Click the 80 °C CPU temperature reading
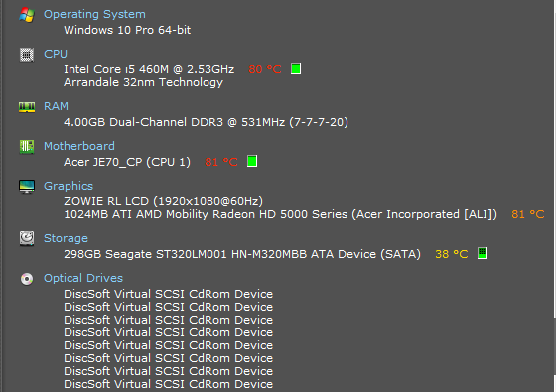The height and width of the screenshot is (392, 556). [x=265, y=69]
